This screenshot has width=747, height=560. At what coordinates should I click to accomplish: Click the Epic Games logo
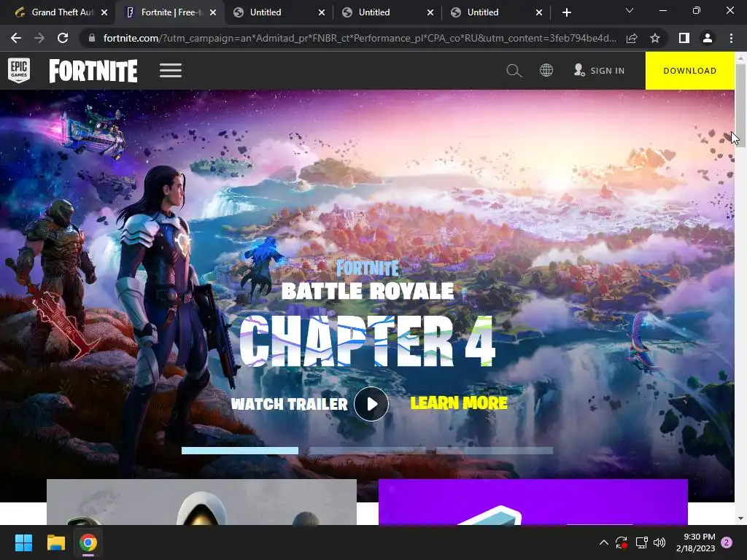click(x=19, y=71)
